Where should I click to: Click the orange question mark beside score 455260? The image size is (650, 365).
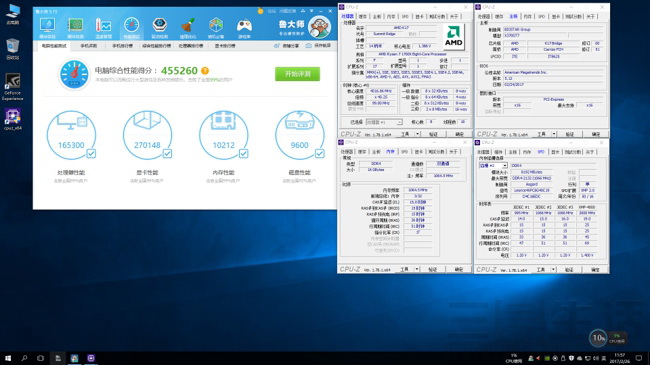(205, 71)
